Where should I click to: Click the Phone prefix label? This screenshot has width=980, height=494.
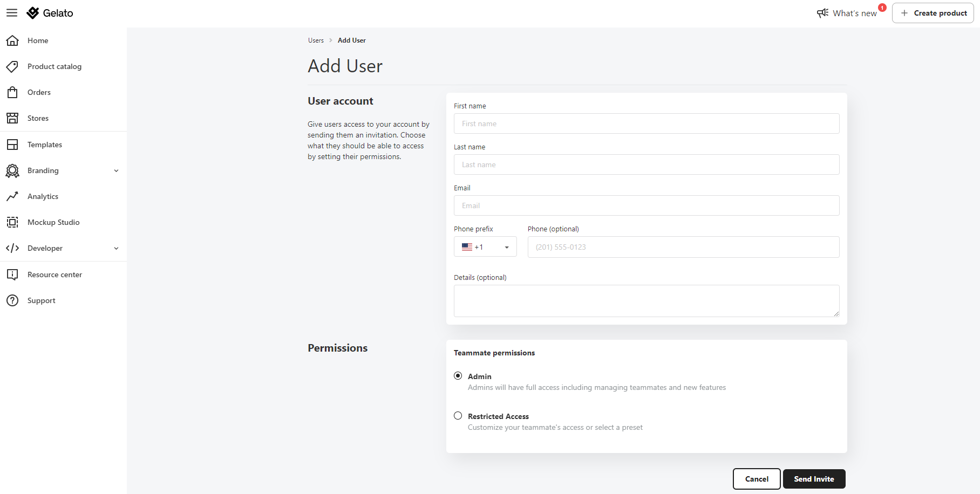coord(473,229)
